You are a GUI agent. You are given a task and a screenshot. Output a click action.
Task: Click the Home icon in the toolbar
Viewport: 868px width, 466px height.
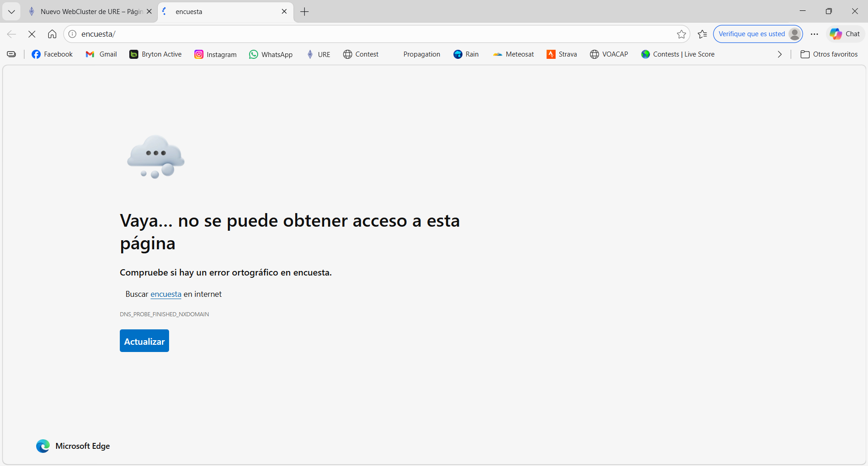click(52, 34)
